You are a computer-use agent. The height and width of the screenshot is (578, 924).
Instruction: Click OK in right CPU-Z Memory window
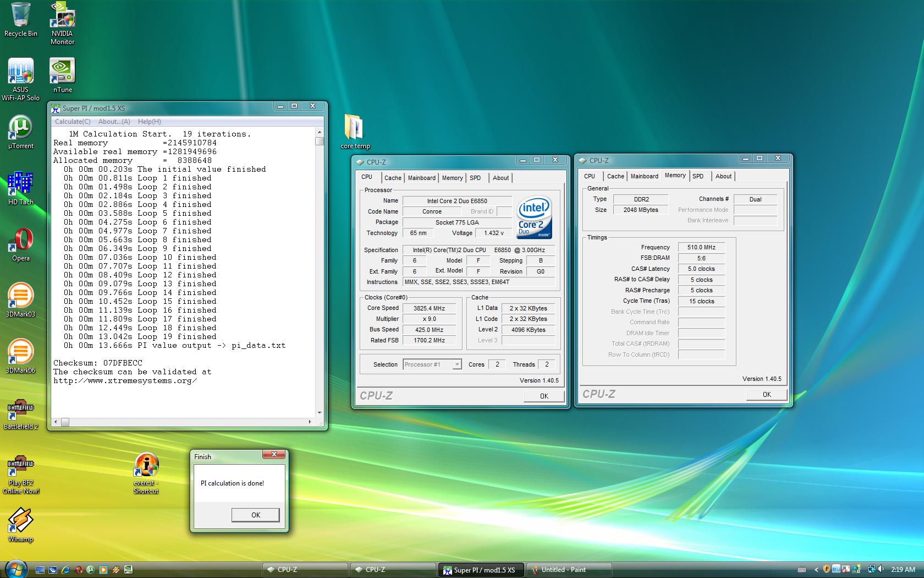click(767, 394)
